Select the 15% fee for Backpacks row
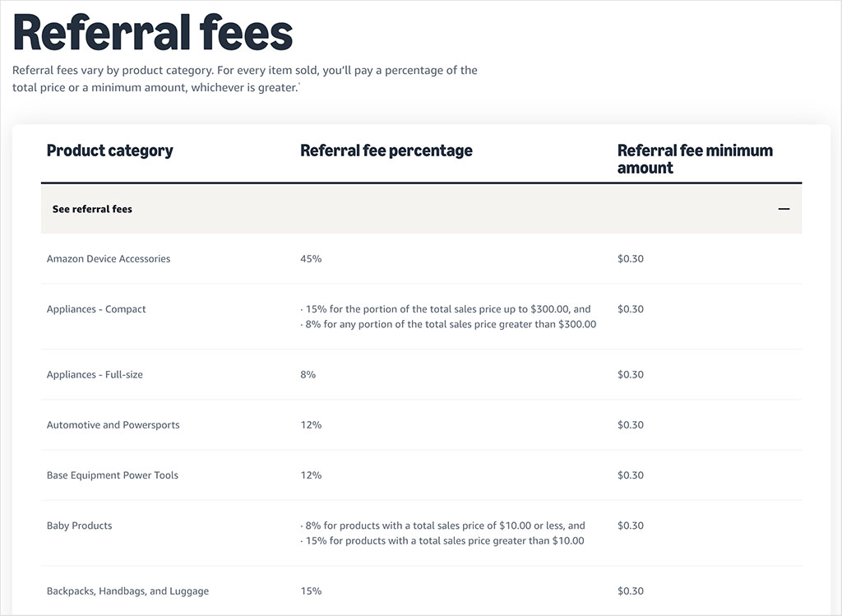 310,591
